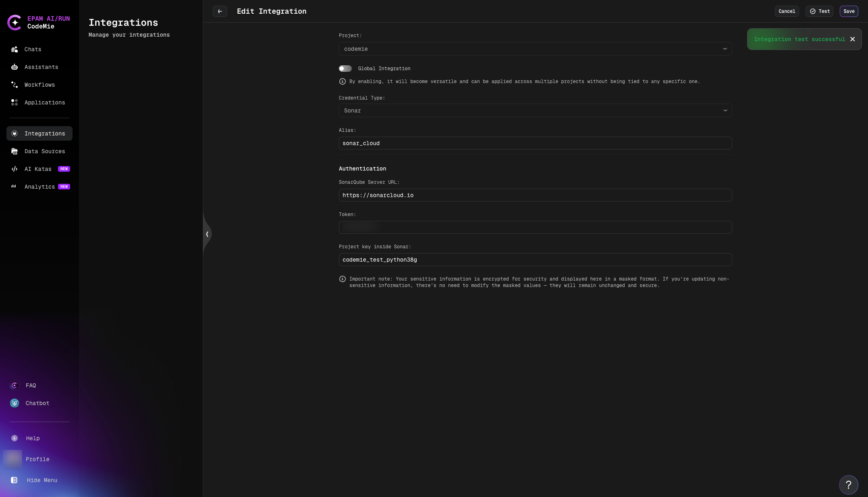Open Workflows from the sidebar

coord(39,85)
